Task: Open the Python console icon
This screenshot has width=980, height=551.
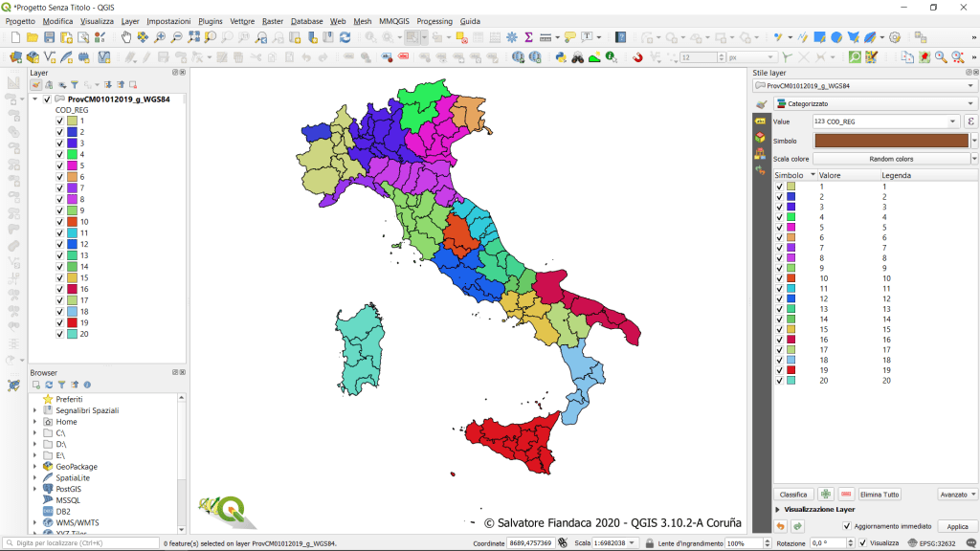Action: pos(563,57)
